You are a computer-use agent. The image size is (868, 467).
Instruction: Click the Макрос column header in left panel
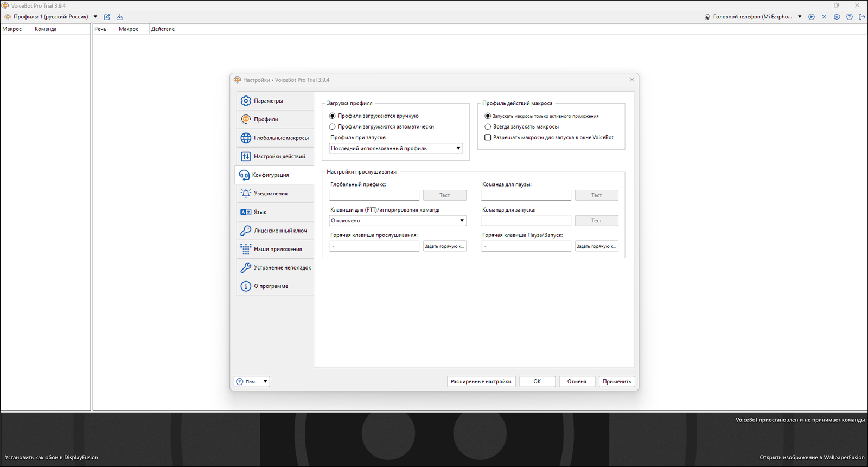tap(16, 29)
